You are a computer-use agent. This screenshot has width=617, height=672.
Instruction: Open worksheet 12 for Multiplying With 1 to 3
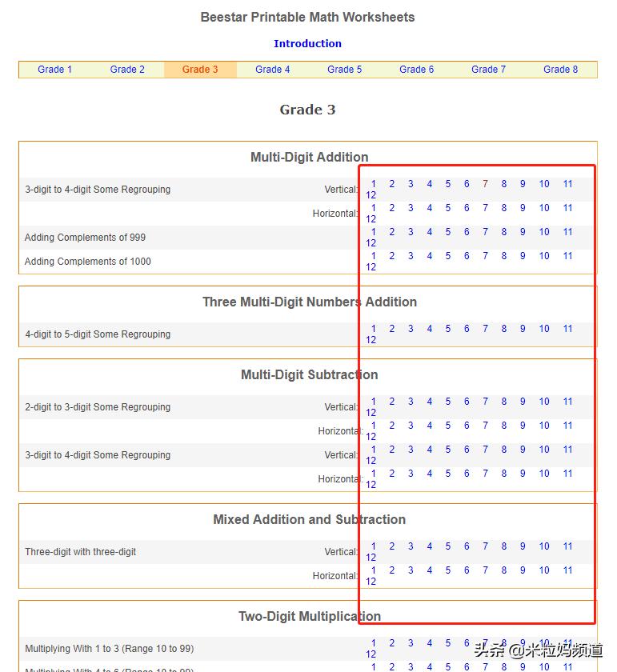371,654
